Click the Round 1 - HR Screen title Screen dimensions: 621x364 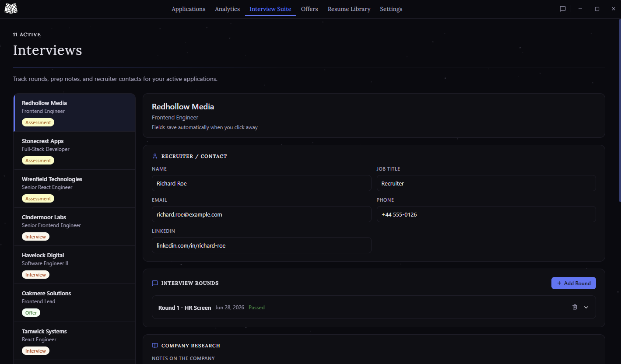185,308
